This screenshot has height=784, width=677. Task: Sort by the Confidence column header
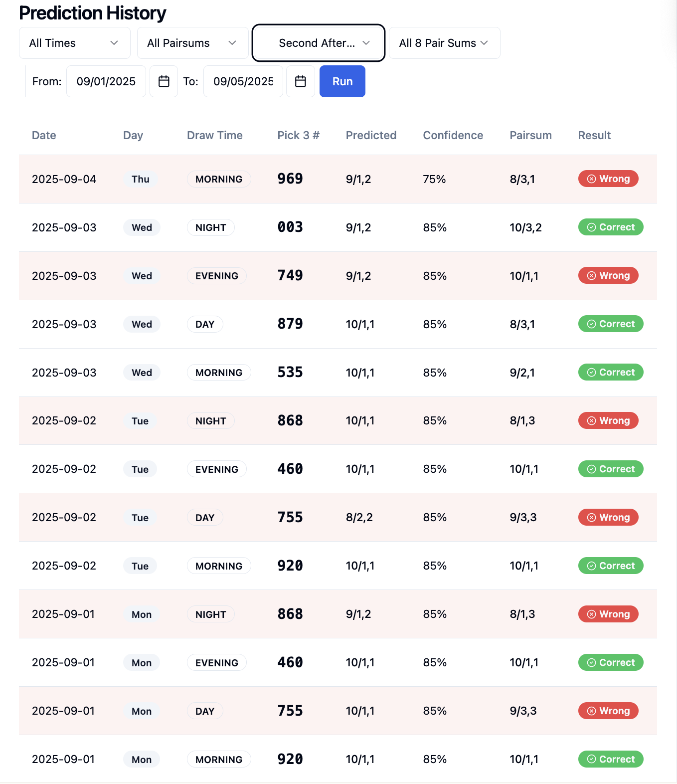tap(453, 135)
